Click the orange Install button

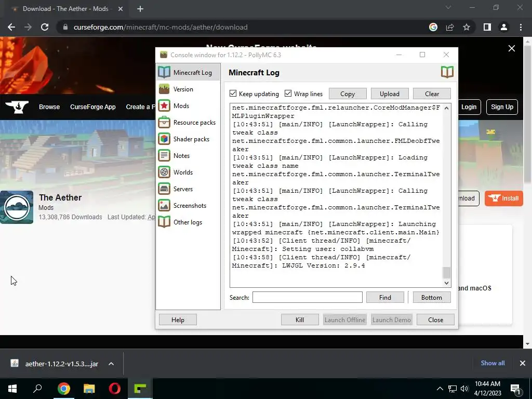point(504,198)
